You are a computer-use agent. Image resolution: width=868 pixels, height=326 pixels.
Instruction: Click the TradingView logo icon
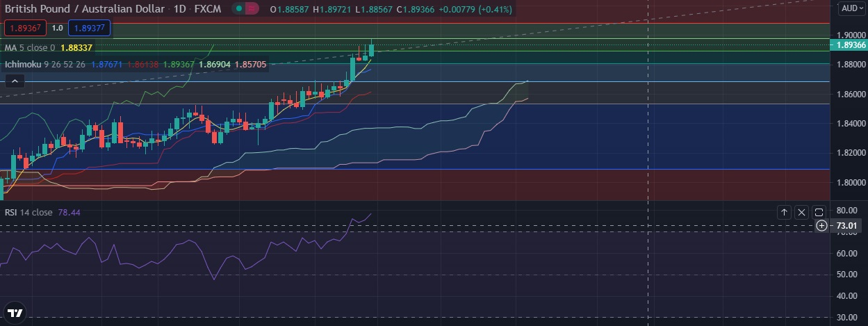pyautogui.click(x=15, y=312)
